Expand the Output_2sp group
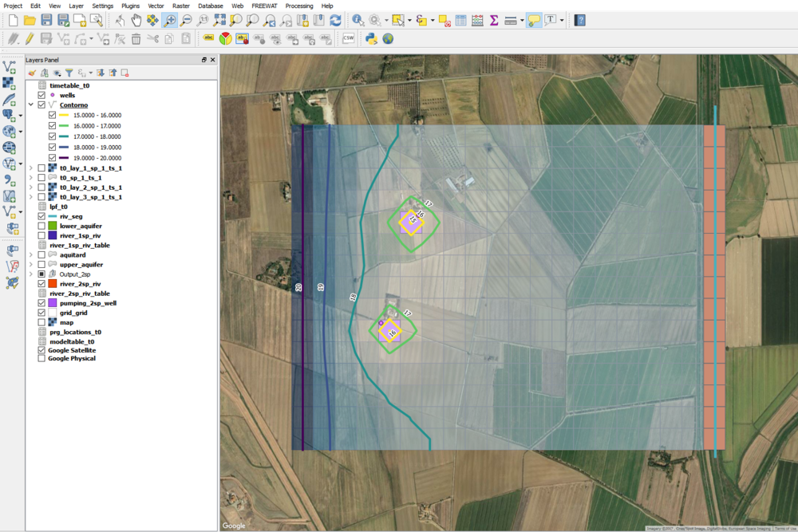This screenshot has width=798, height=532. 31,274
